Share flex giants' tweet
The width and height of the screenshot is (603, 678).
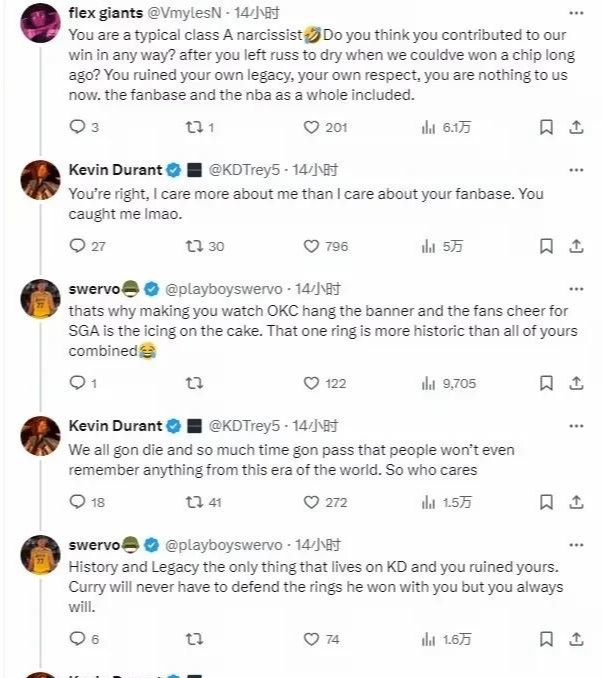pos(577,127)
